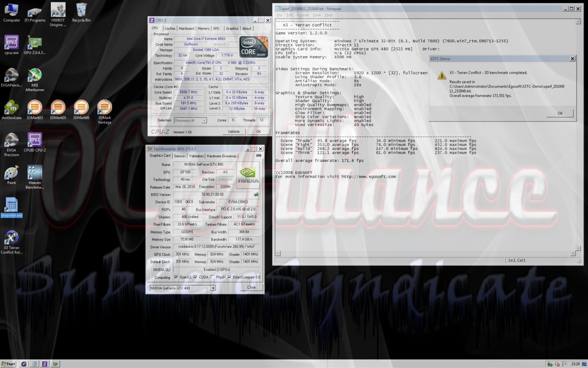Open the X3 Terran Conflict desktop shortcut
The image size is (588, 368).
coord(11,238)
